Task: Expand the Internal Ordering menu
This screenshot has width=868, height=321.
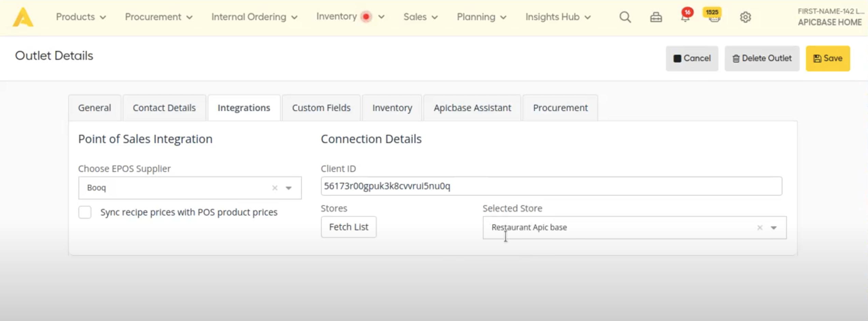Action: pyautogui.click(x=254, y=17)
